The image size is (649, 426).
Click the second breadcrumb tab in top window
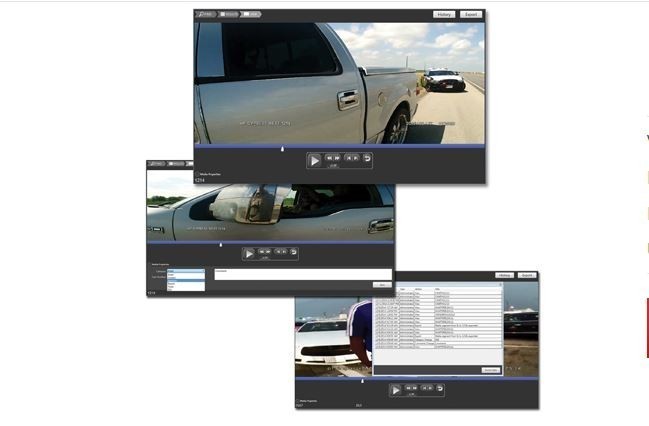click(x=228, y=14)
